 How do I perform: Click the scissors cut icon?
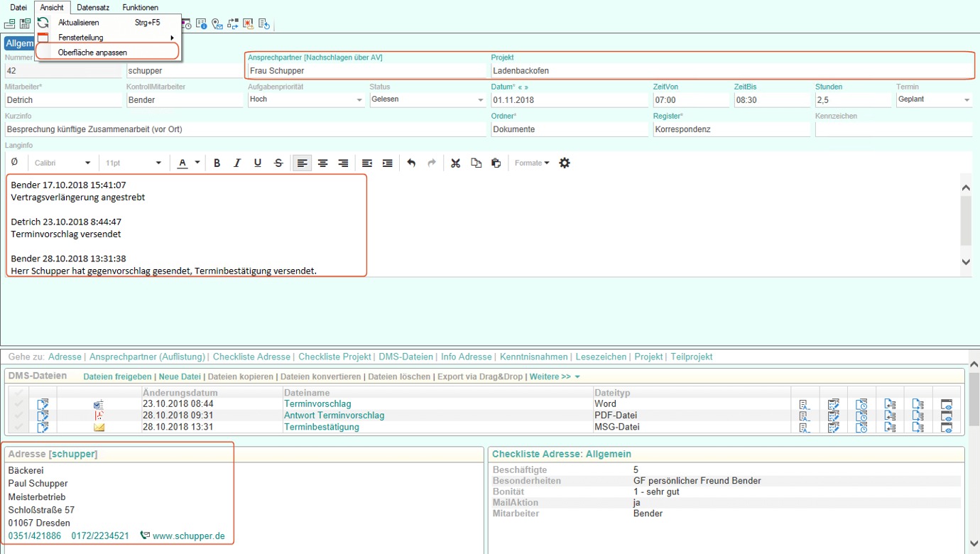click(x=456, y=163)
